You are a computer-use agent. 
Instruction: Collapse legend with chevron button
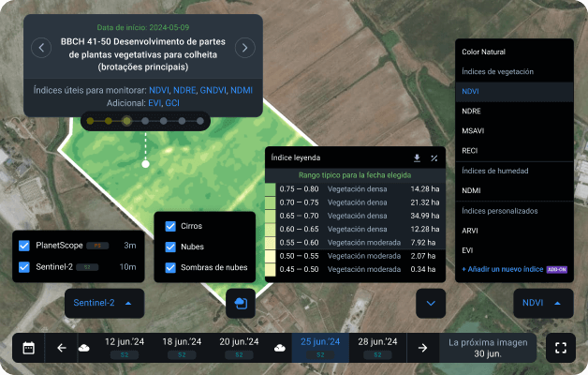coord(431,304)
